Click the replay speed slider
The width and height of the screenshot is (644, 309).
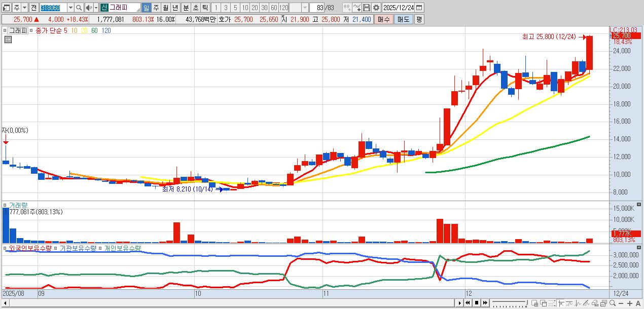[x=510, y=303]
